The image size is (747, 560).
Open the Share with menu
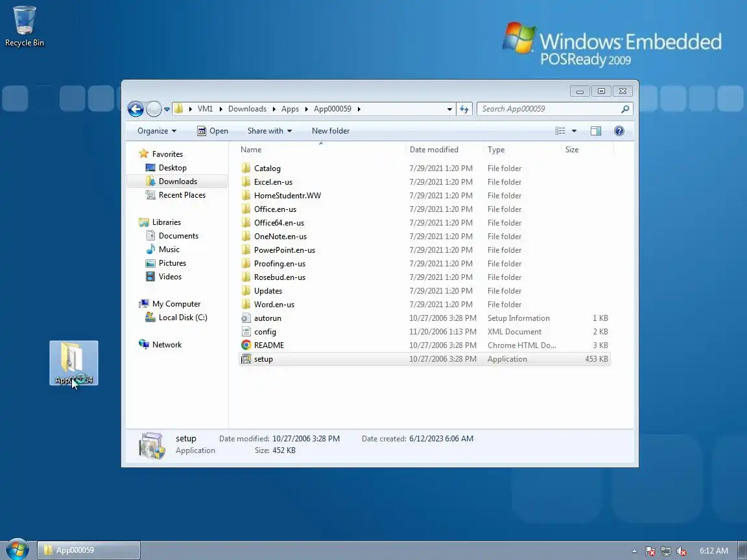coord(270,131)
